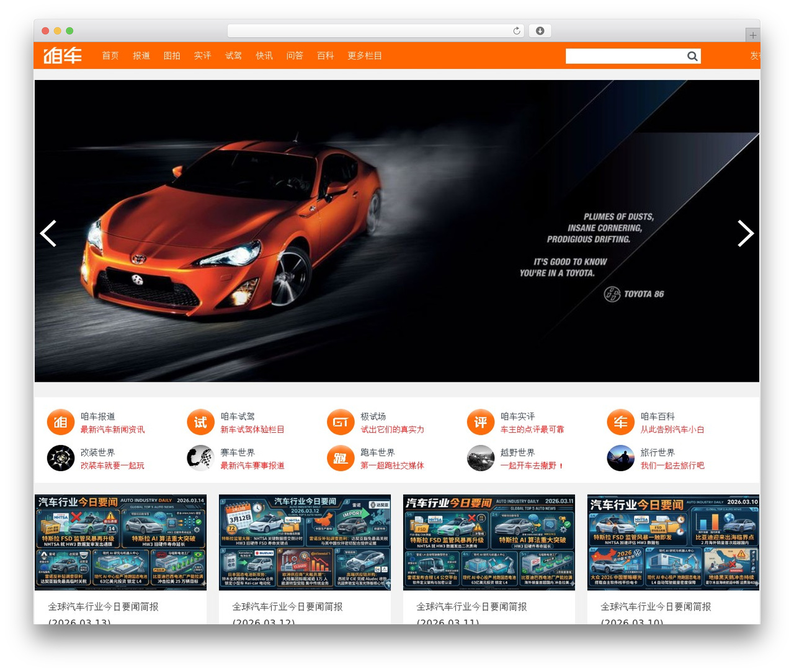
Task: Click the 咱车百科 orange 车 icon
Action: tap(621, 423)
